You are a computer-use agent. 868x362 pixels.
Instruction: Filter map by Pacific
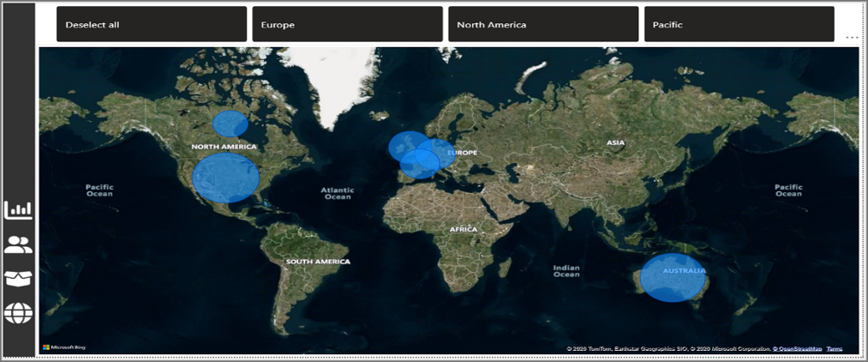pyautogui.click(x=739, y=24)
